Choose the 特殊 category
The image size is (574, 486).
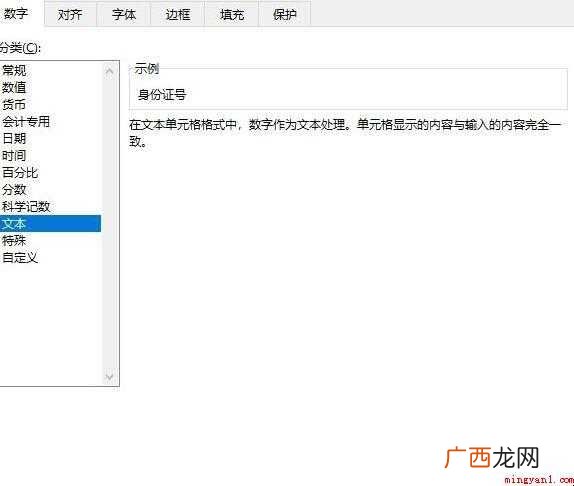coord(51,240)
